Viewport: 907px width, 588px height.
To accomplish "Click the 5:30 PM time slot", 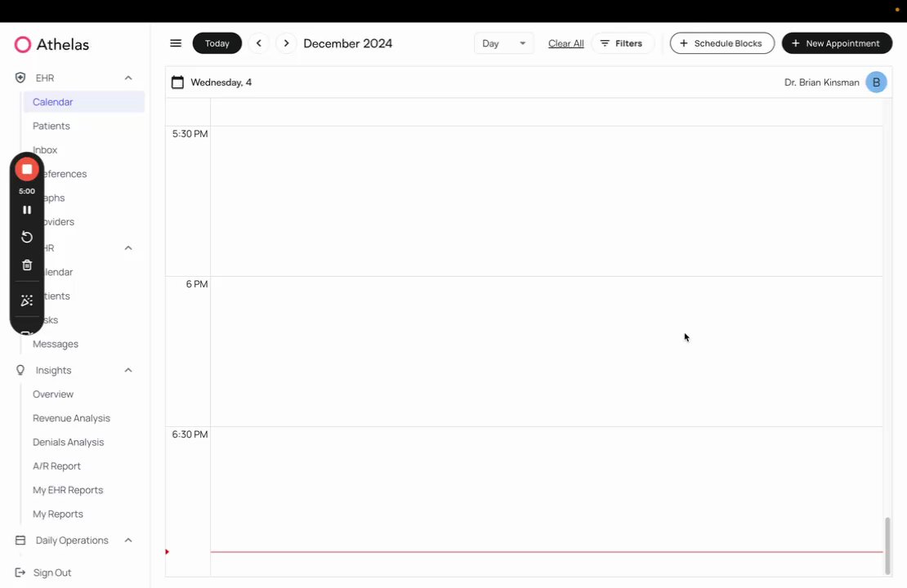I will (x=547, y=201).
